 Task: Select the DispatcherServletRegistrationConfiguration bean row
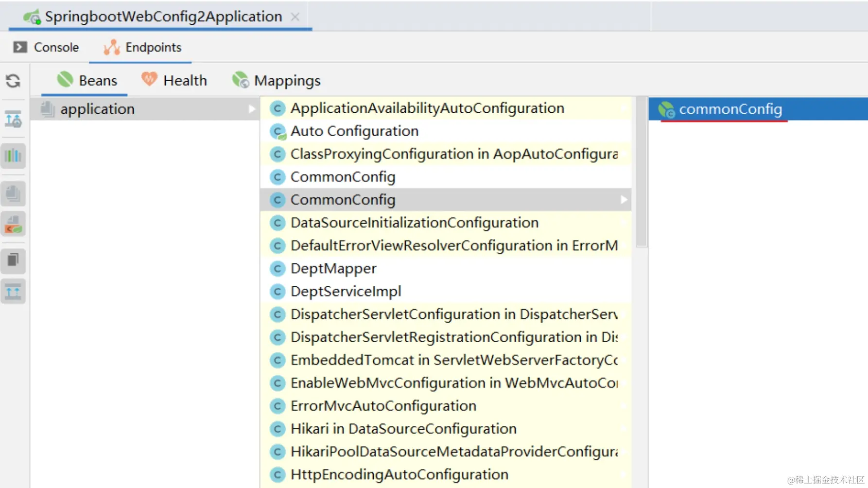[446, 337]
